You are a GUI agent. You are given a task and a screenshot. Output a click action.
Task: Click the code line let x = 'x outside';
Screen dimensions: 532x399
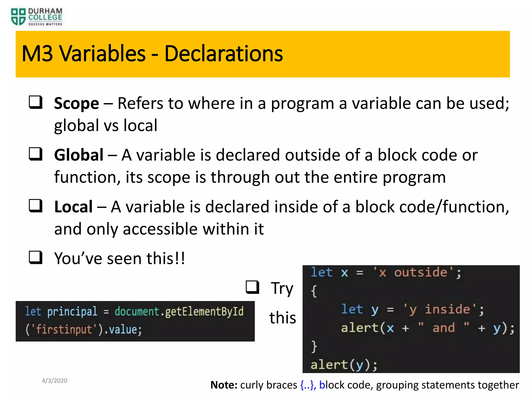point(386,273)
